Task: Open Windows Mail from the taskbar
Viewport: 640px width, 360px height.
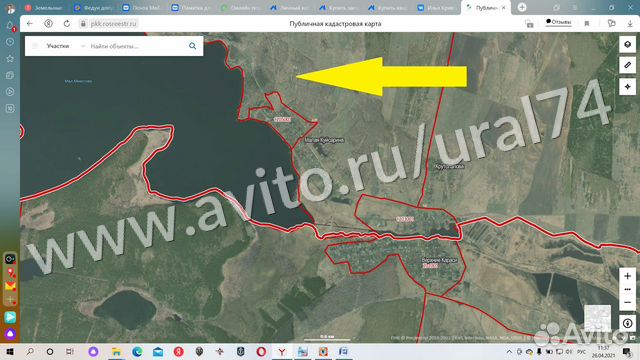Action: [x=158, y=351]
